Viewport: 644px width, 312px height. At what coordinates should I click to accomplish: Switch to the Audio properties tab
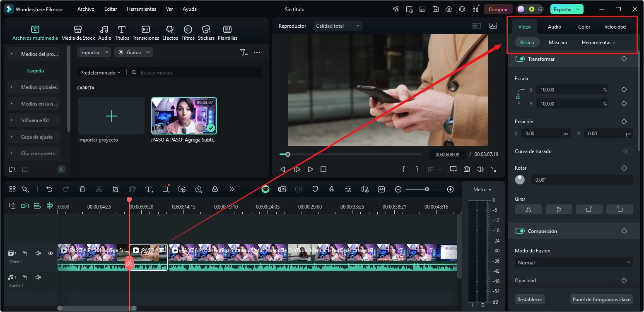(x=555, y=27)
